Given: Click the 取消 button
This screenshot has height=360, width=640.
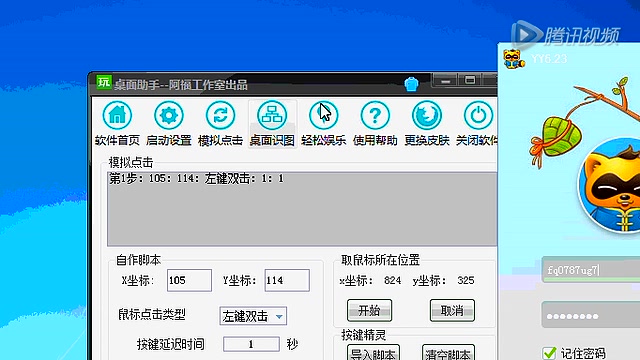Looking at the screenshot, I should (452, 311).
